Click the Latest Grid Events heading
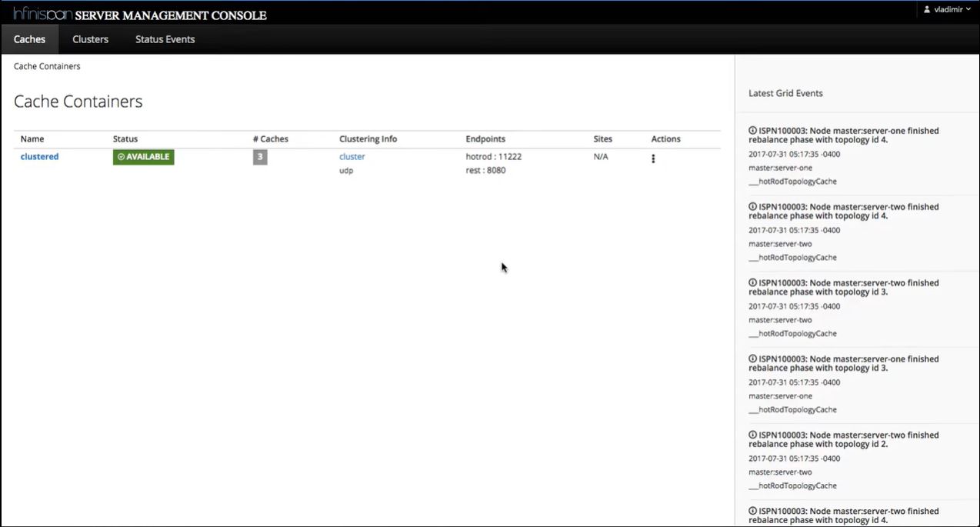 coord(785,93)
